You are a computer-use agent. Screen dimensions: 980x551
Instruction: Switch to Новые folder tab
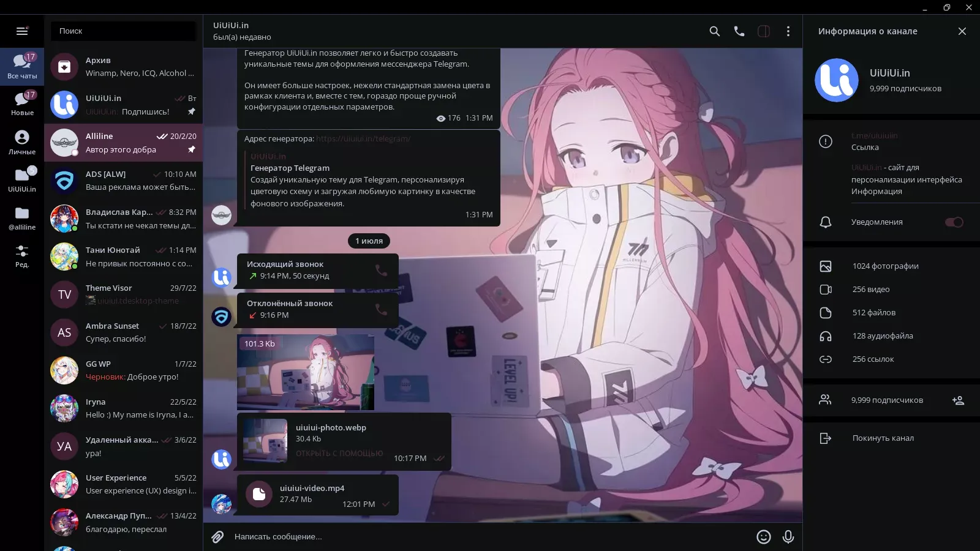(22, 103)
